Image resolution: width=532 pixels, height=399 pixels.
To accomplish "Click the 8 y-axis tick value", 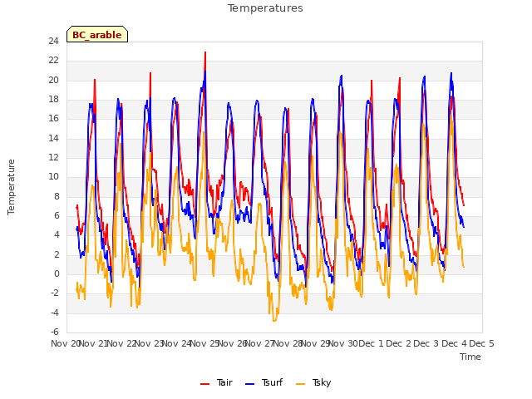I will [x=57, y=197].
